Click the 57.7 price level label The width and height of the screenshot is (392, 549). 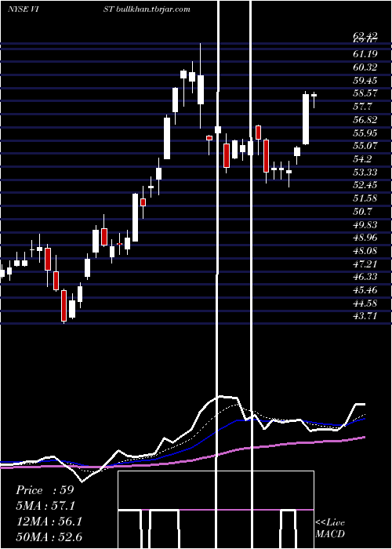(x=362, y=107)
